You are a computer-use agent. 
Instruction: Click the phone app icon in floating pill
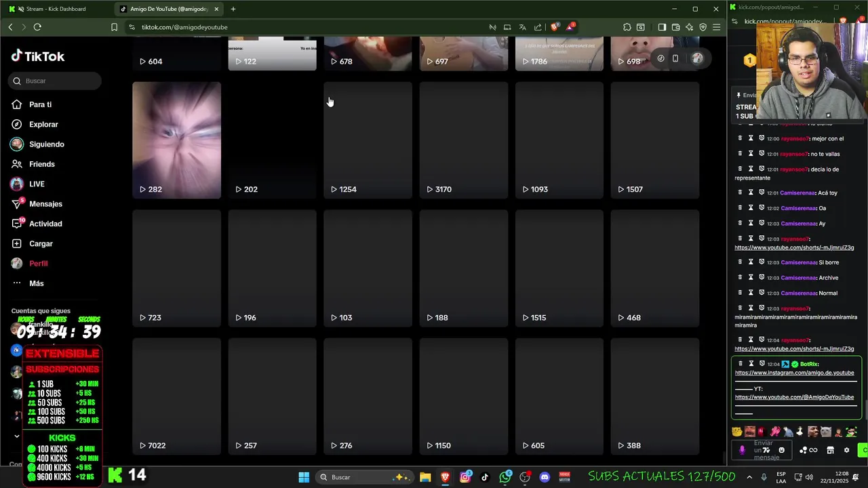click(675, 58)
